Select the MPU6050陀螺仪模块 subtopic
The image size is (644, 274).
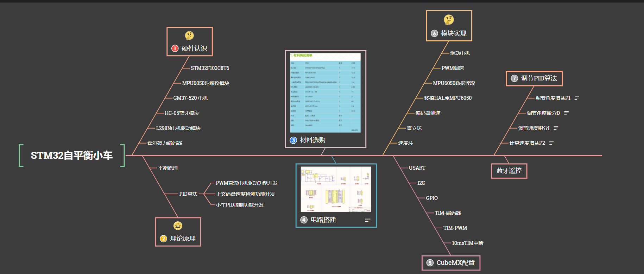pos(206,83)
